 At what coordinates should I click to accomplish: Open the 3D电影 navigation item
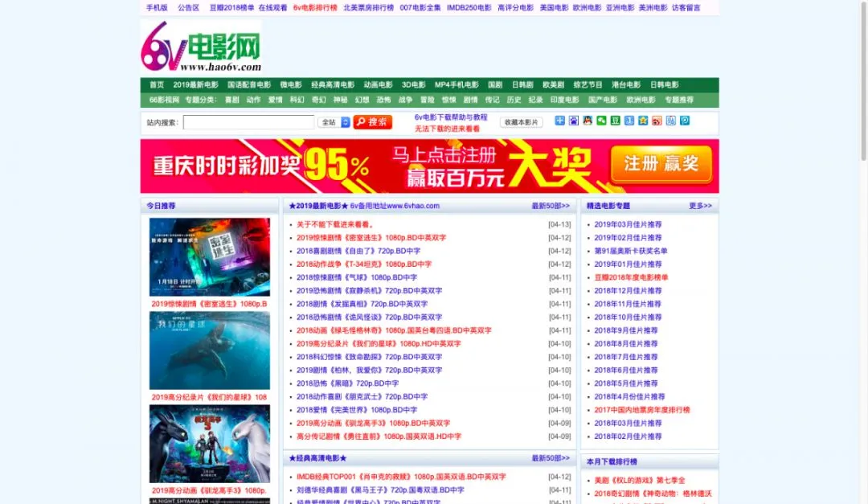[x=414, y=84]
